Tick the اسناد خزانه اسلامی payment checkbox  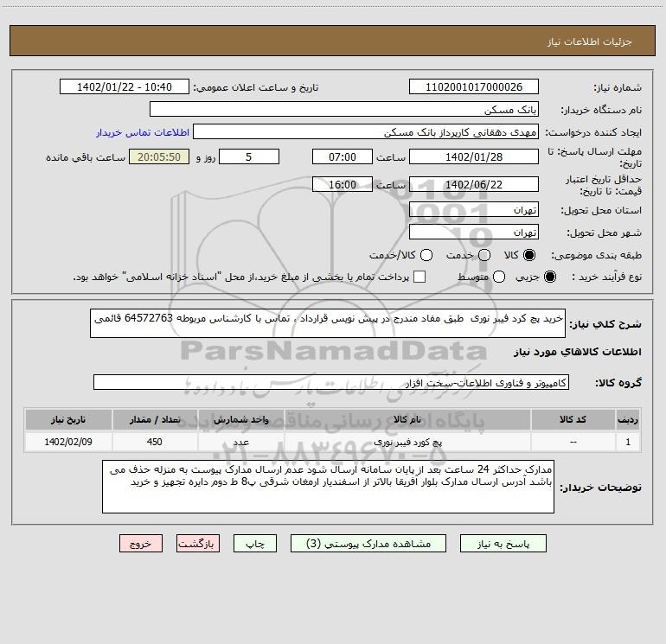[x=419, y=277]
